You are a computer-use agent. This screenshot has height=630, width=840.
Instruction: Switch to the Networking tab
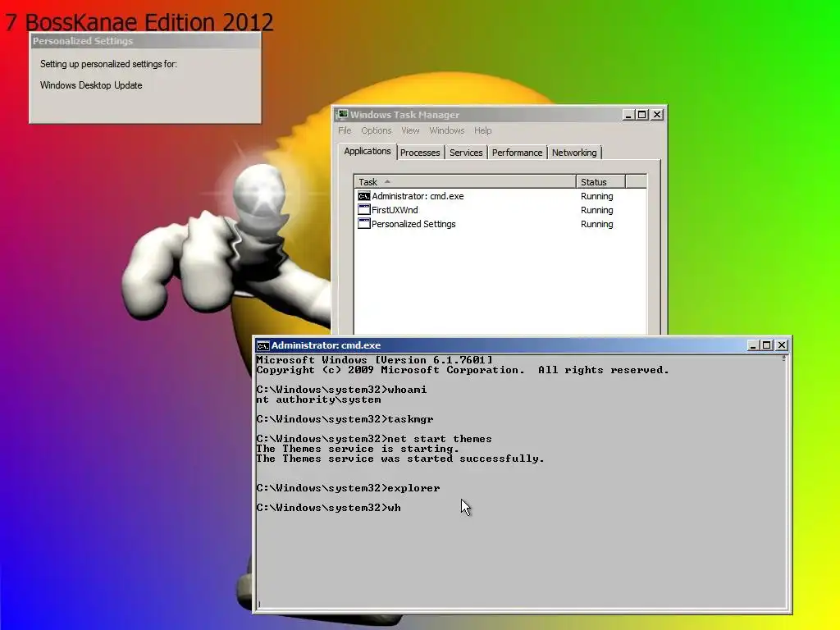point(574,153)
